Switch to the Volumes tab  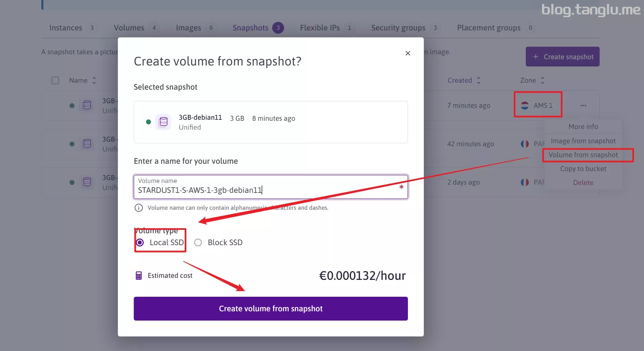tap(129, 28)
